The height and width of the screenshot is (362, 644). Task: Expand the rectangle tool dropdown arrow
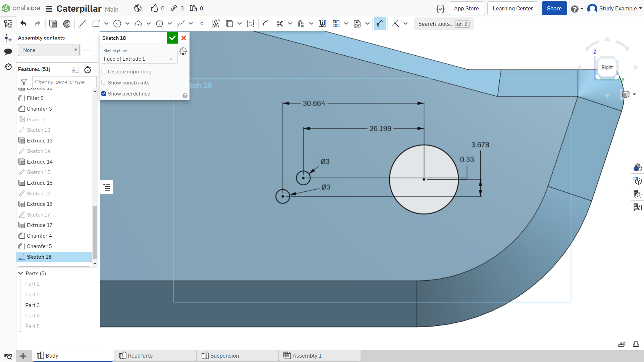tap(106, 24)
